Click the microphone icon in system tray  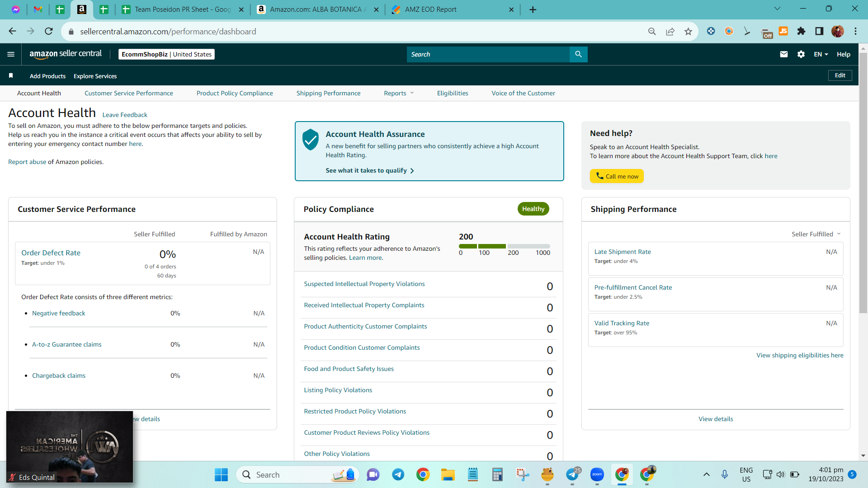point(725,474)
